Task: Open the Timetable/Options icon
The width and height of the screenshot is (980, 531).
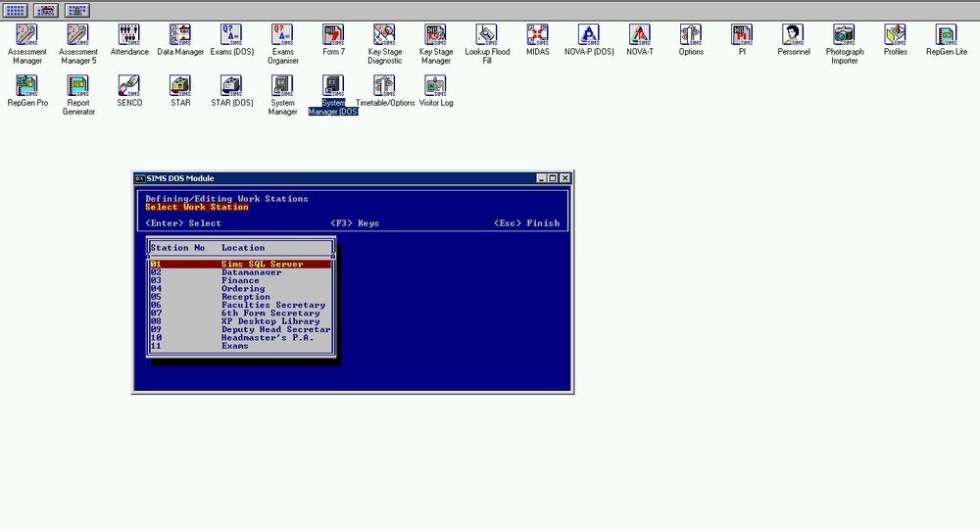Action: [384, 85]
